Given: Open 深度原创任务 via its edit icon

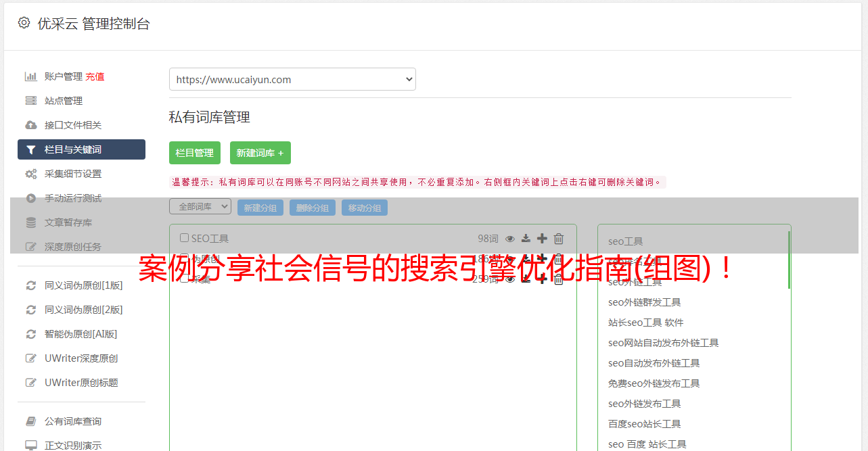Looking at the screenshot, I should (31, 247).
